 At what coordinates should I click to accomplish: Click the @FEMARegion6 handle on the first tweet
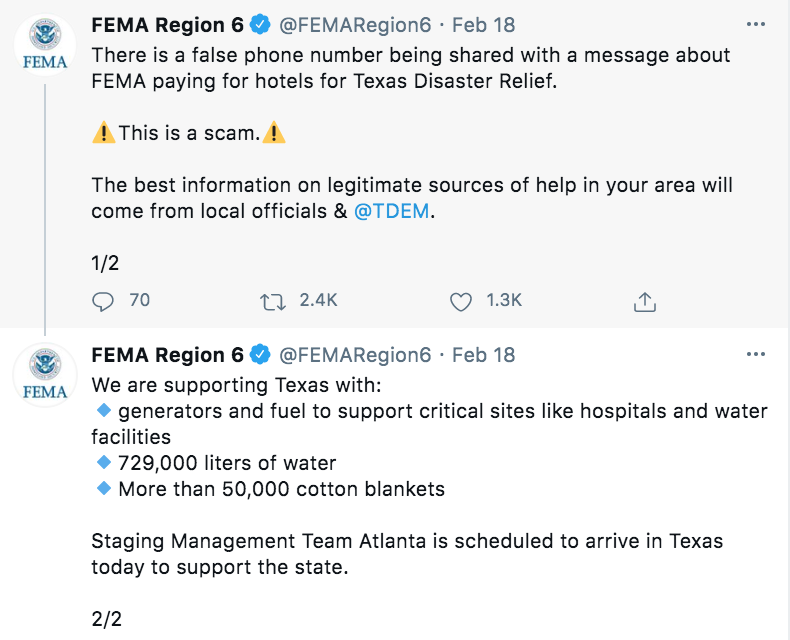tap(355, 25)
